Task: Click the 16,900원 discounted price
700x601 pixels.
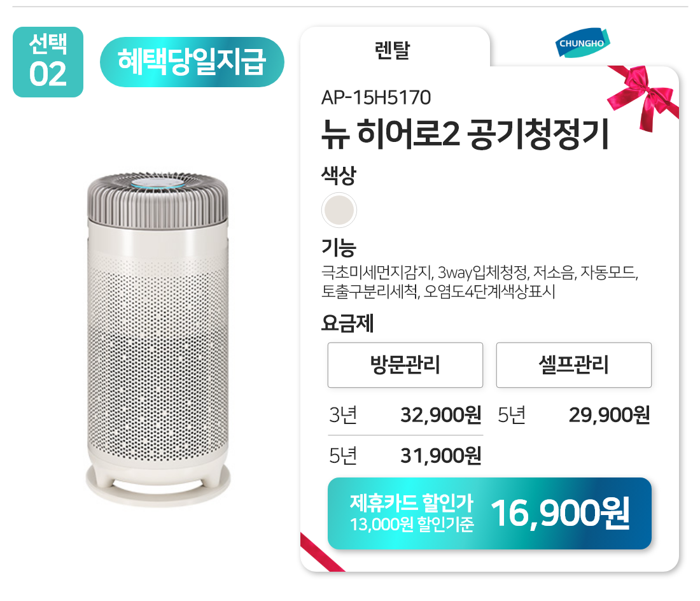Action: (x=560, y=513)
